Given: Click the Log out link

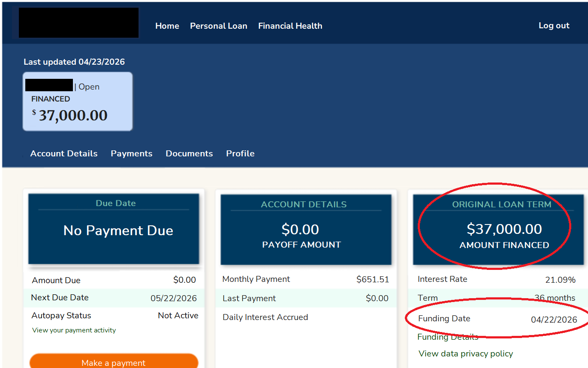Looking at the screenshot, I should (554, 25).
